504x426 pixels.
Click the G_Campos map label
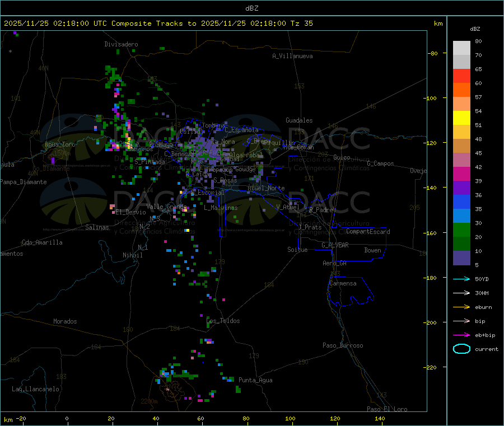coord(381,163)
